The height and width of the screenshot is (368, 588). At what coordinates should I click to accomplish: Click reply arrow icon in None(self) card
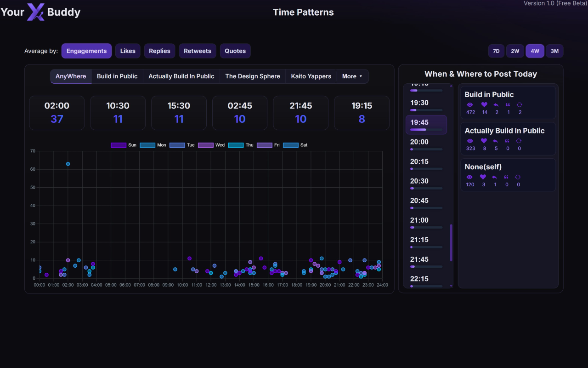(x=495, y=177)
